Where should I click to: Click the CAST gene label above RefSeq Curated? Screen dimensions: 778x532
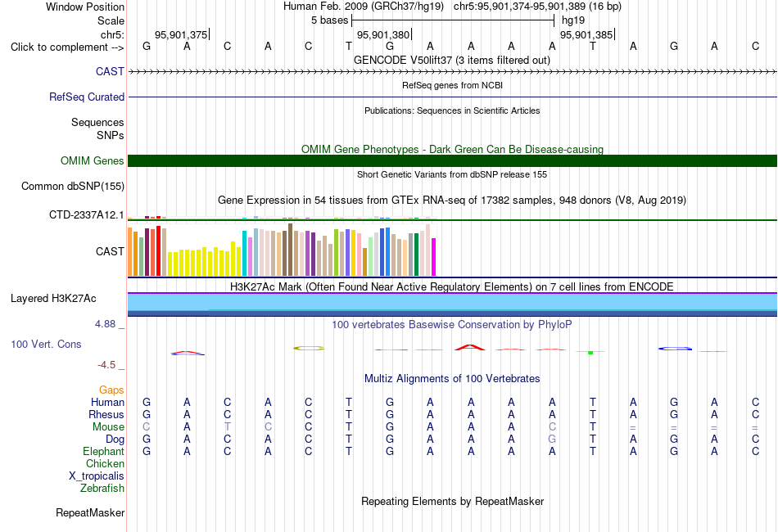coord(110,71)
